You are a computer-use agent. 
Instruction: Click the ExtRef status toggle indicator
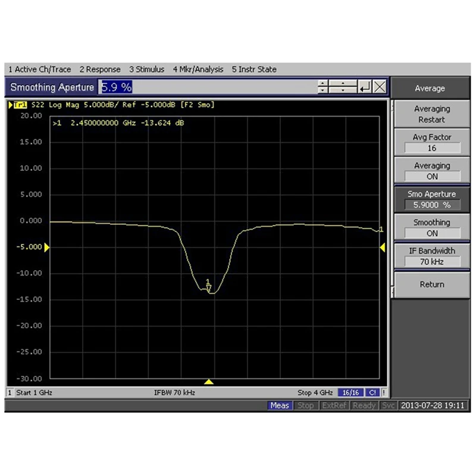click(x=335, y=405)
